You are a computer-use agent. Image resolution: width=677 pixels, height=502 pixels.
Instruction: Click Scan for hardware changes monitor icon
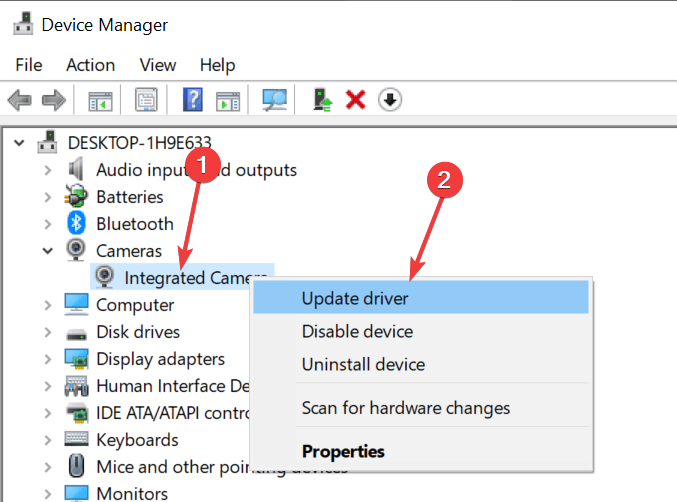click(x=275, y=100)
